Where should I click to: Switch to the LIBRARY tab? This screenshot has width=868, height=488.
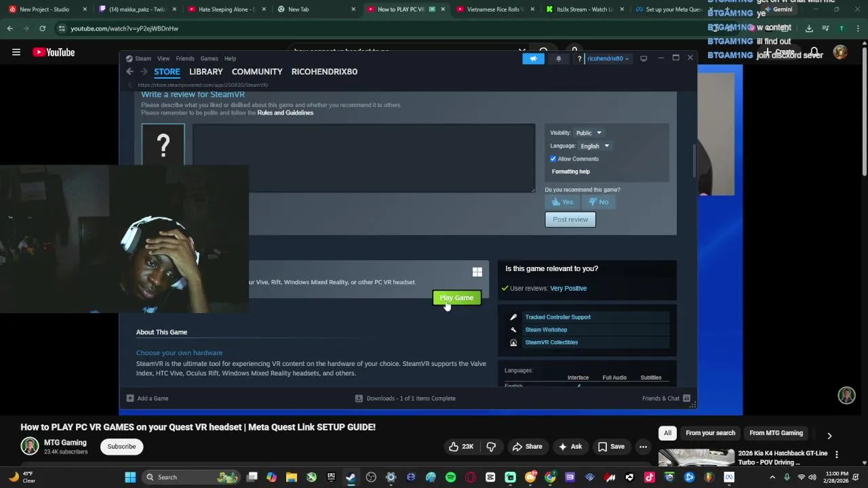tap(205, 71)
